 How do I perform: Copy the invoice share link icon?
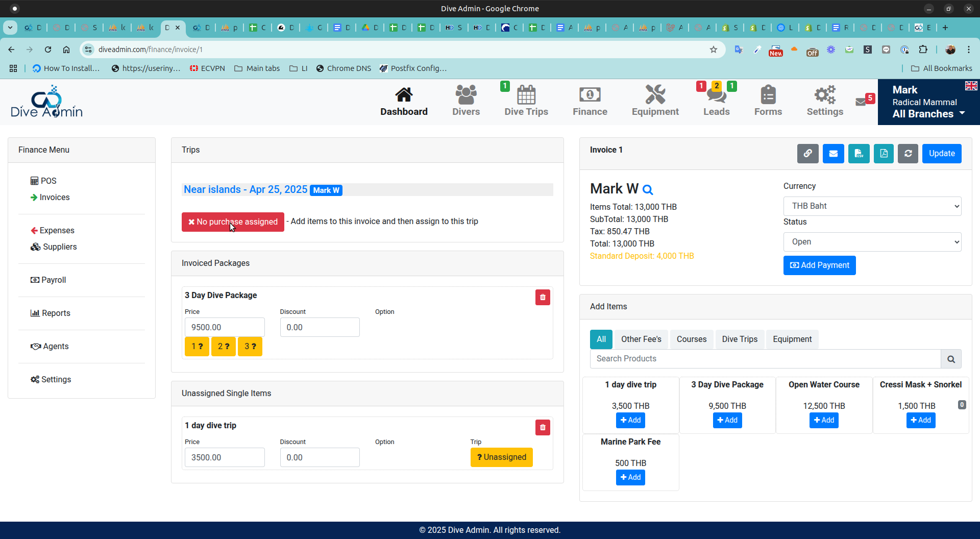pos(807,153)
